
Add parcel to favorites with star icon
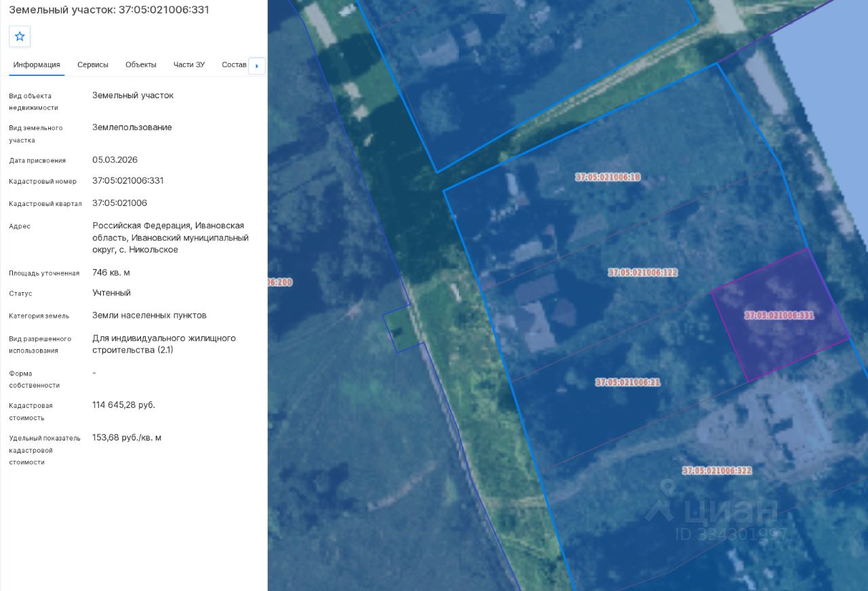pos(20,37)
